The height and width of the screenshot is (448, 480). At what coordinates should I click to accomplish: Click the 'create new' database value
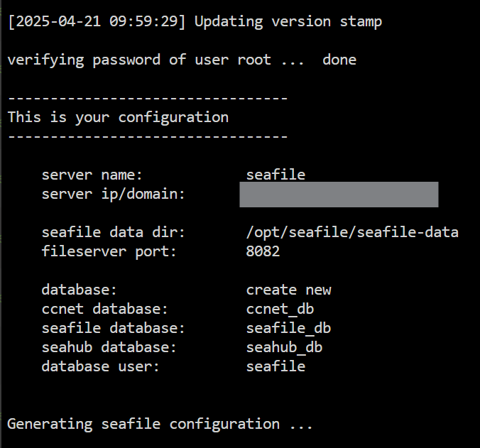(x=288, y=290)
